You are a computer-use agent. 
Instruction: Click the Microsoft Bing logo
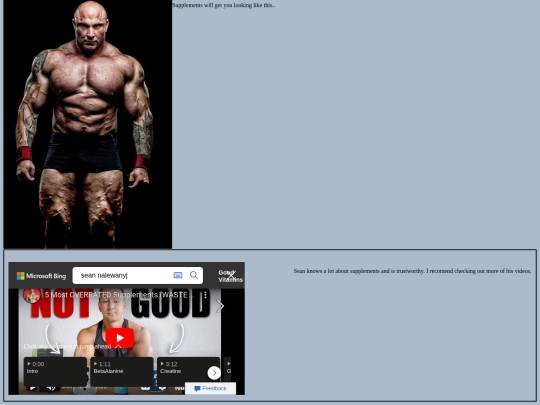coord(41,276)
